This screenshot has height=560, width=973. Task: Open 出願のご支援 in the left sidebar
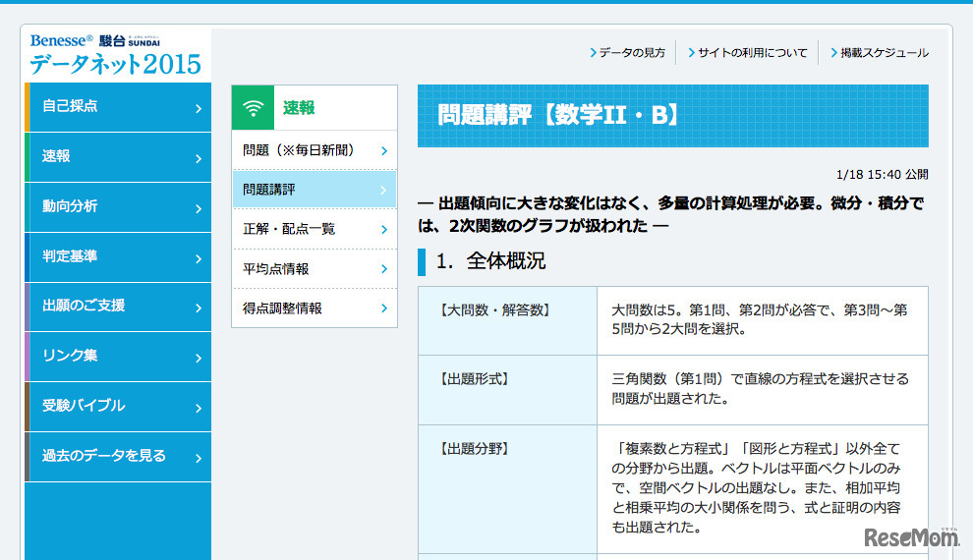pos(118,307)
